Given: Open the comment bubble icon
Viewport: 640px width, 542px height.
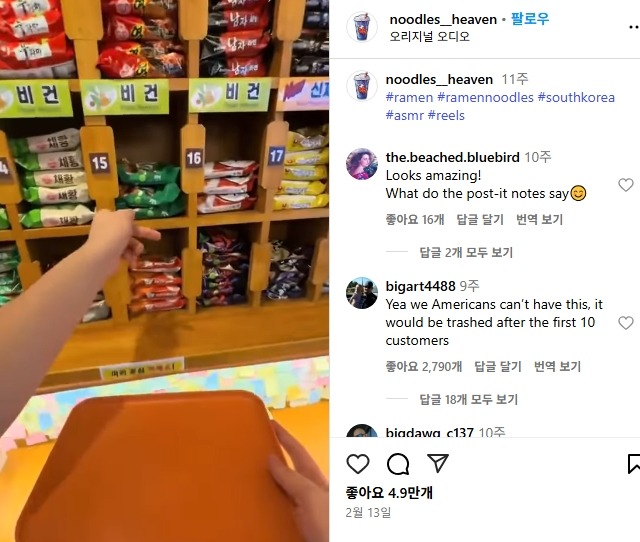Looking at the screenshot, I should [398, 464].
